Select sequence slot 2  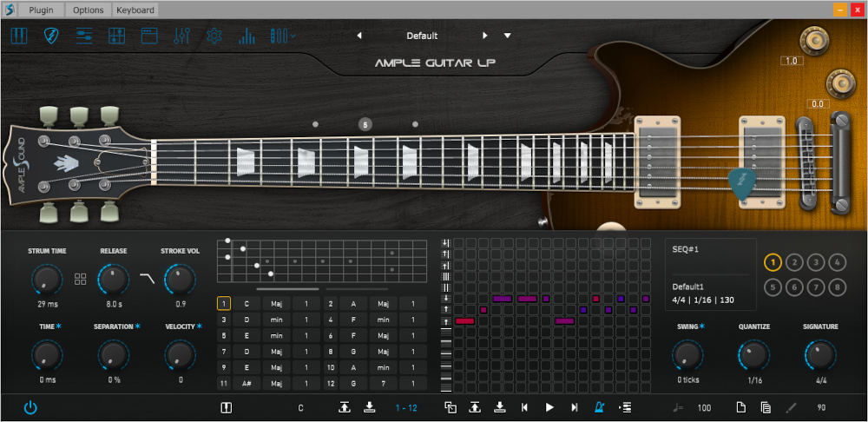click(794, 262)
